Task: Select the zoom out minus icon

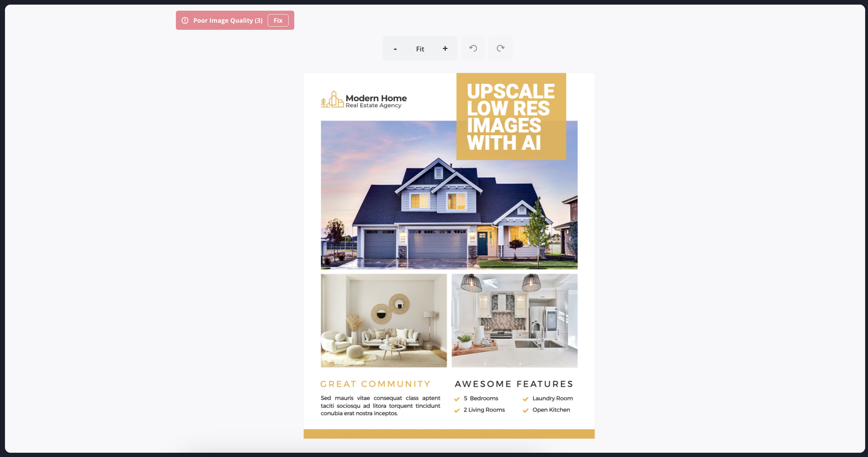Action: [395, 49]
